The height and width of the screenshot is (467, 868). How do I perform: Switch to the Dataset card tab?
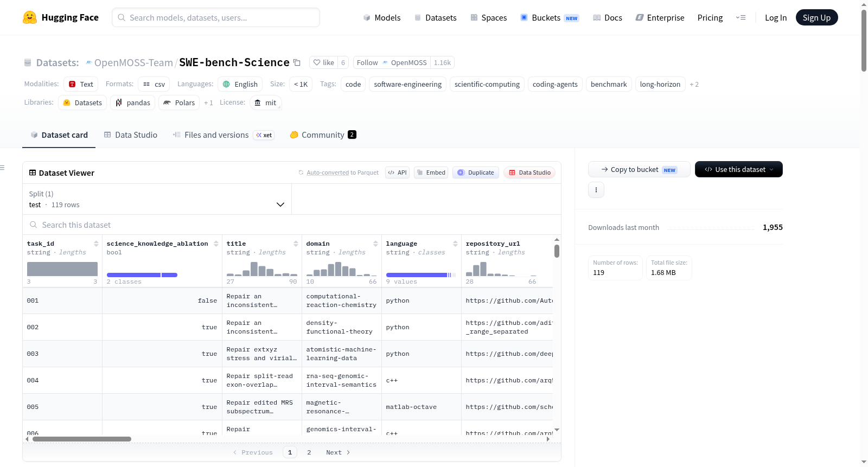click(x=59, y=135)
